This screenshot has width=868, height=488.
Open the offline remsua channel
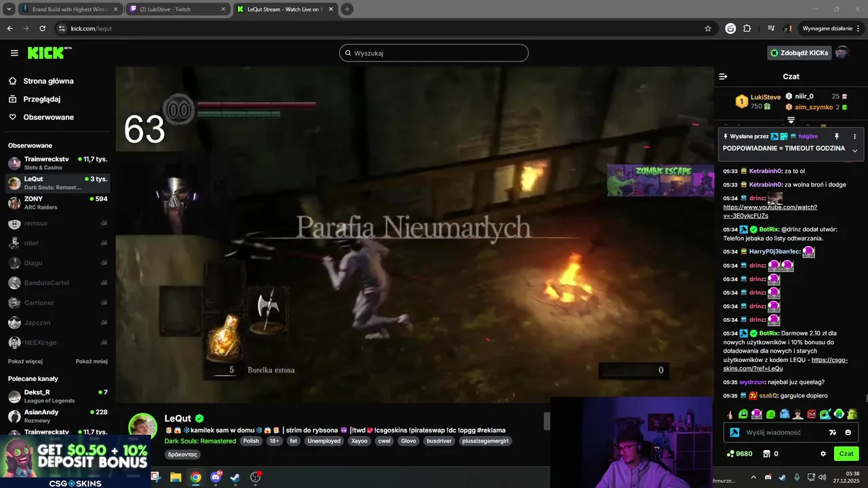(58, 223)
